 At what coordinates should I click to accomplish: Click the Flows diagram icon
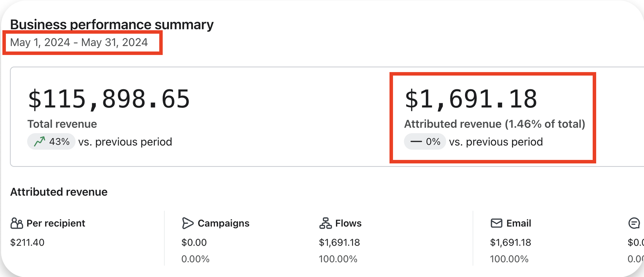pos(326,223)
